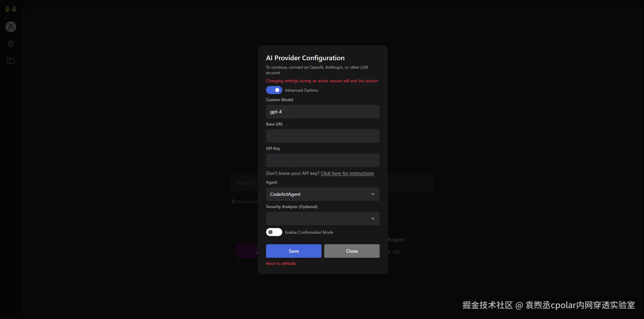
Task: Open Click here for instructions link
Action: click(347, 173)
